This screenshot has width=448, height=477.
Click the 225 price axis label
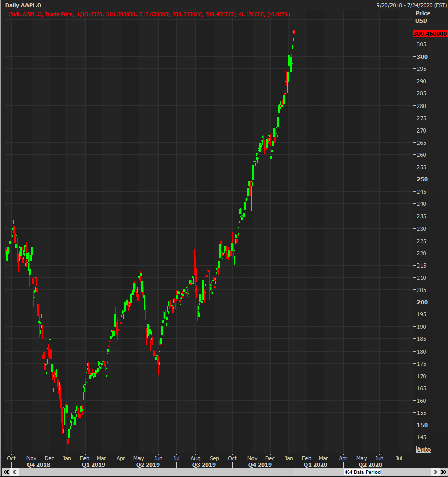422,241
